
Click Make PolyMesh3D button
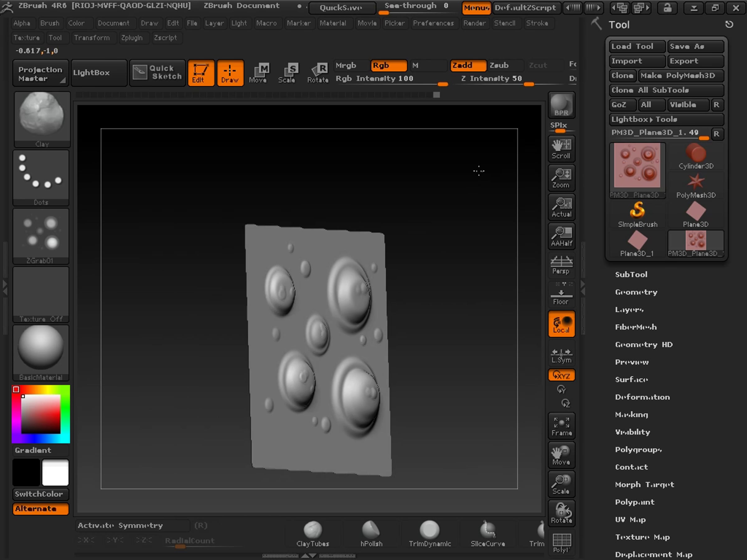[680, 76]
